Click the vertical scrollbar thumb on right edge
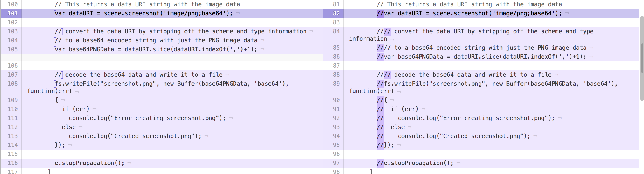 pyautogui.click(x=642, y=58)
